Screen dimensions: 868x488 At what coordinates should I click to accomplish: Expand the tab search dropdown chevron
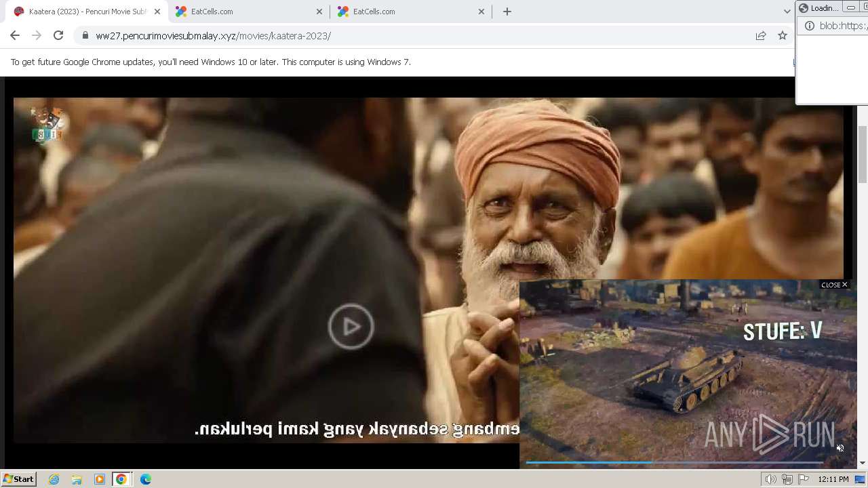(x=786, y=12)
